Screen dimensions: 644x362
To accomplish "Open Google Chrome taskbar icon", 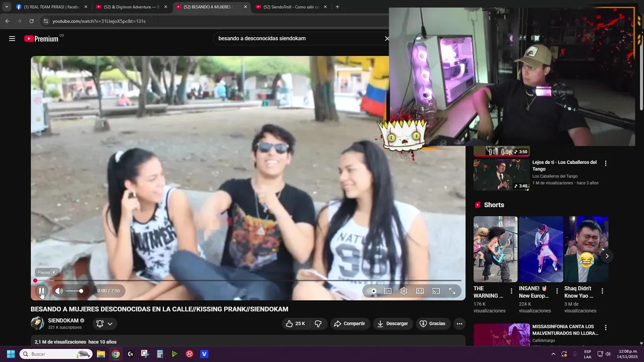I will point(116,354).
